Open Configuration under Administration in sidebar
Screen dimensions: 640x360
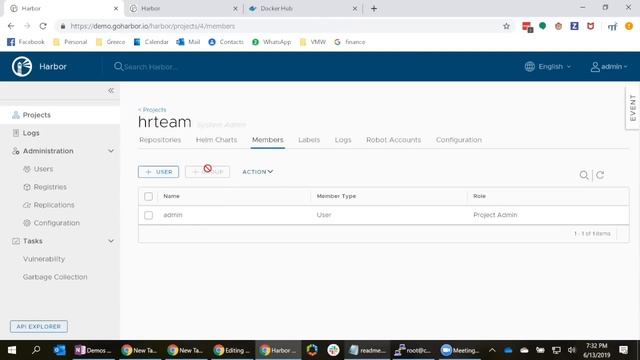click(56, 223)
